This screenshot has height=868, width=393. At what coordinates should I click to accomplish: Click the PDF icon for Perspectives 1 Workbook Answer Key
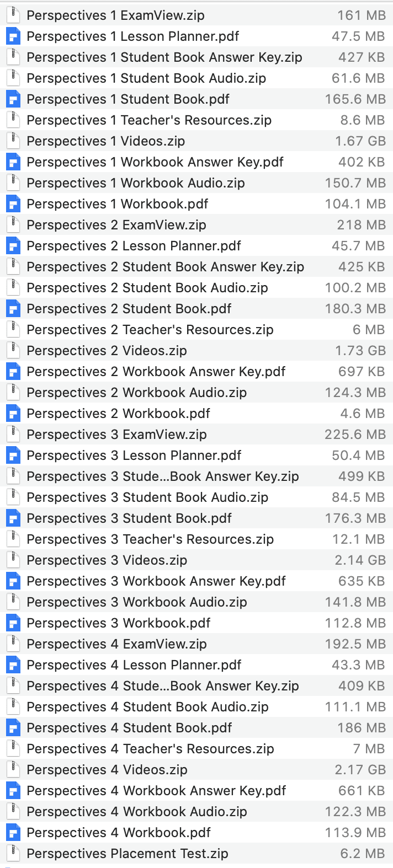(x=13, y=162)
